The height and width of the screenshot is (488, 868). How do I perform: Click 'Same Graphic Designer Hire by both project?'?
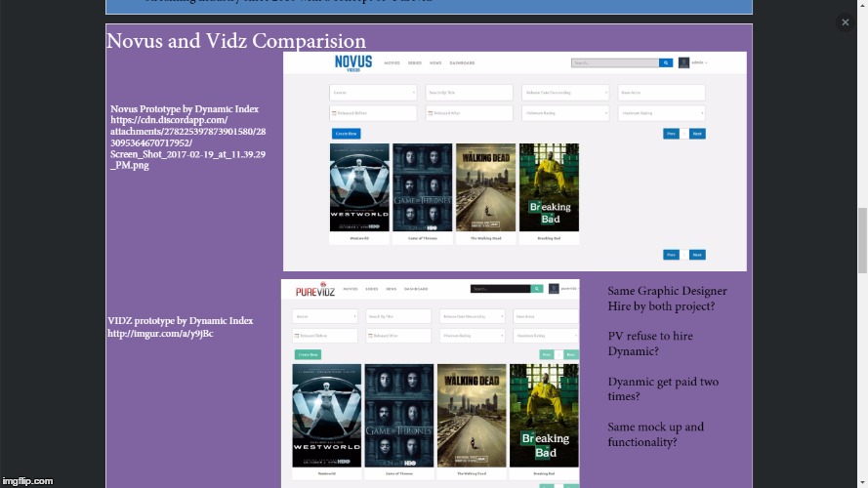(667, 299)
